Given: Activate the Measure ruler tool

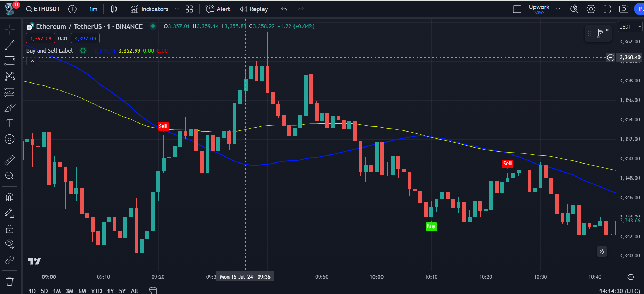Looking at the screenshot, I should 9,160.
